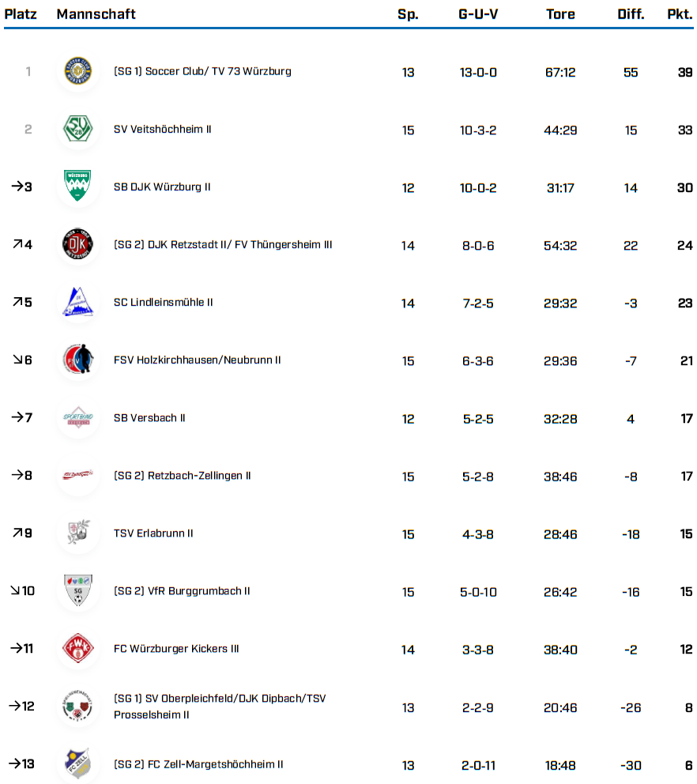Screen dimensions: 697x784
Task: Click the Soccer Club/TV 73 Würzburg crest
Action: [78, 71]
